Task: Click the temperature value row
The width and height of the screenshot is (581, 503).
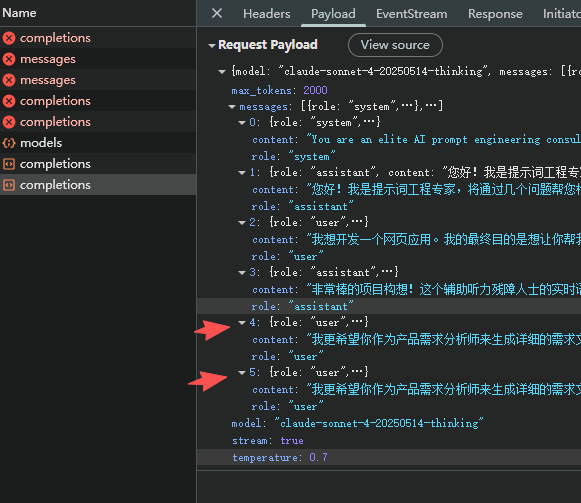Action: point(389,457)
